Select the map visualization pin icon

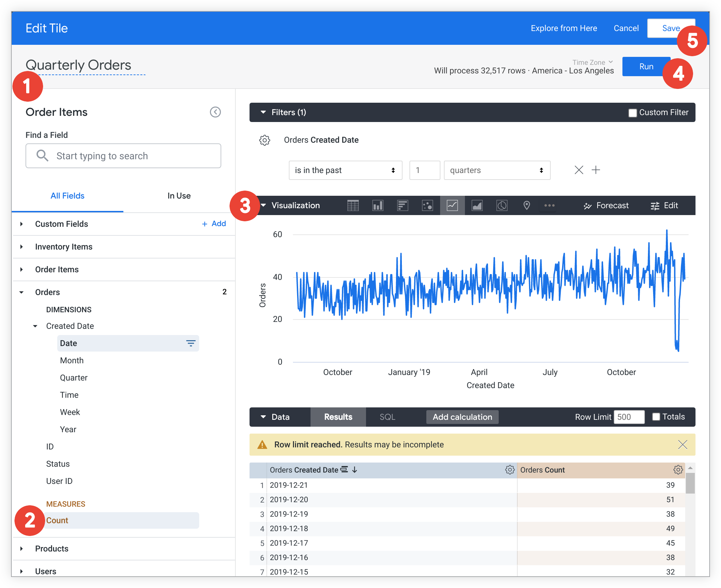point(527,205)
